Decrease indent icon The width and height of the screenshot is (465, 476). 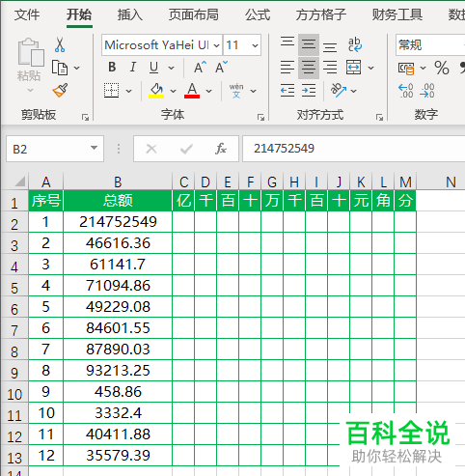point(287,91)
